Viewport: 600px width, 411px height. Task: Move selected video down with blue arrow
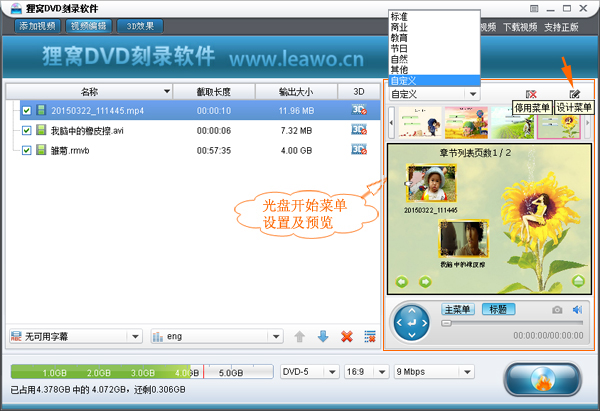tap(323, 337)
